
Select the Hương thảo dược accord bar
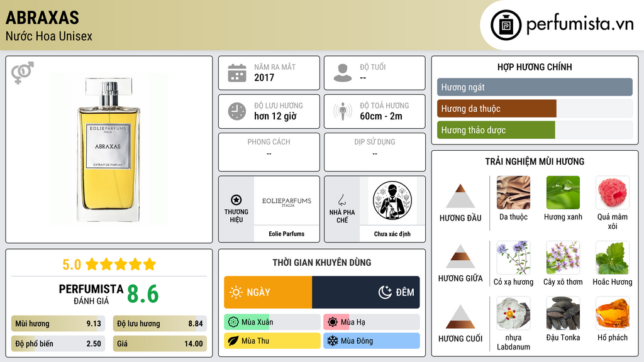tap(535, 129)
